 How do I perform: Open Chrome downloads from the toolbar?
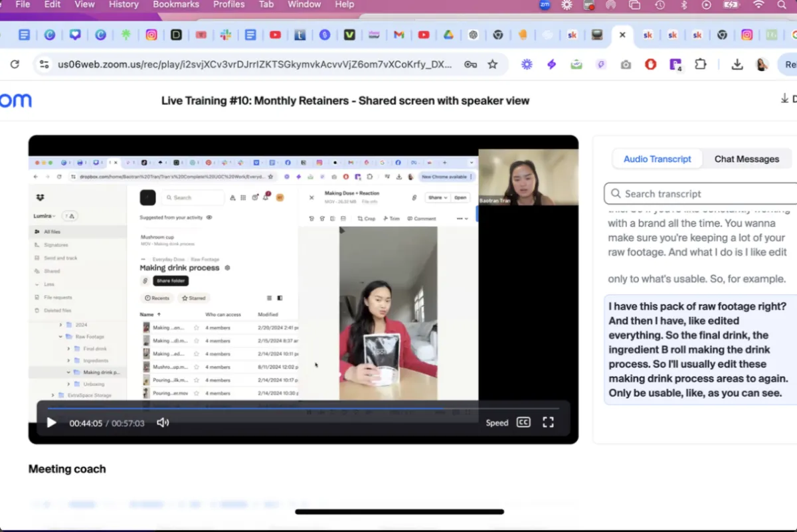tap(737, 64)
